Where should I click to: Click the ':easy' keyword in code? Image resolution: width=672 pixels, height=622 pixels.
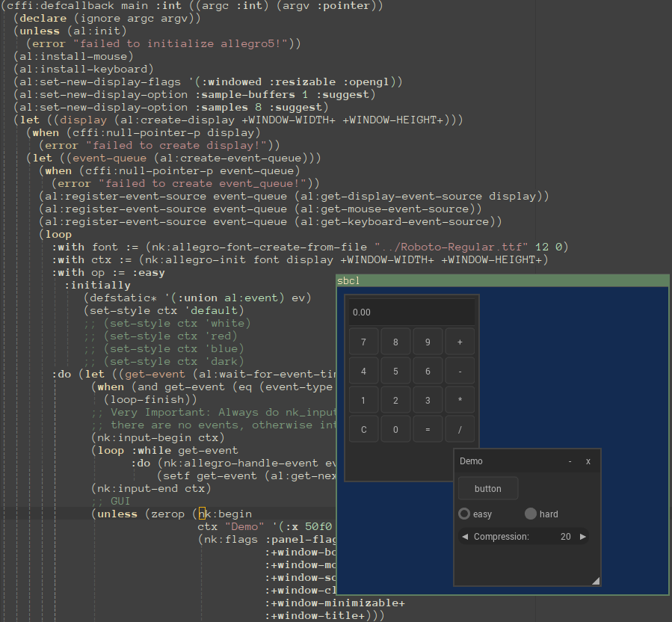click(148, 273)
